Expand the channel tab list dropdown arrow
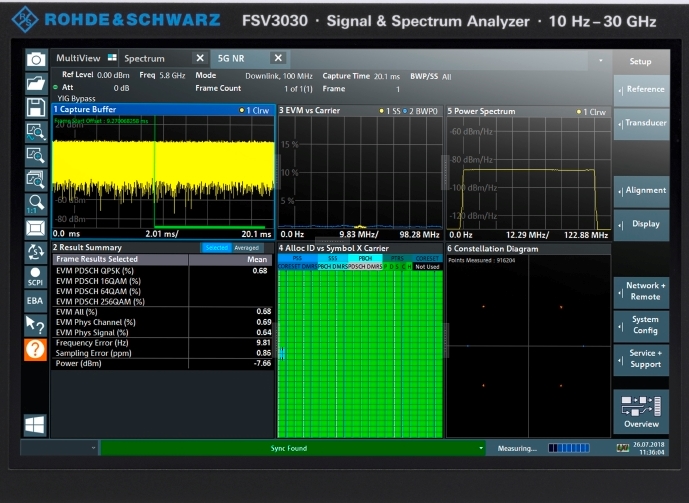 (x=600, y=59)
